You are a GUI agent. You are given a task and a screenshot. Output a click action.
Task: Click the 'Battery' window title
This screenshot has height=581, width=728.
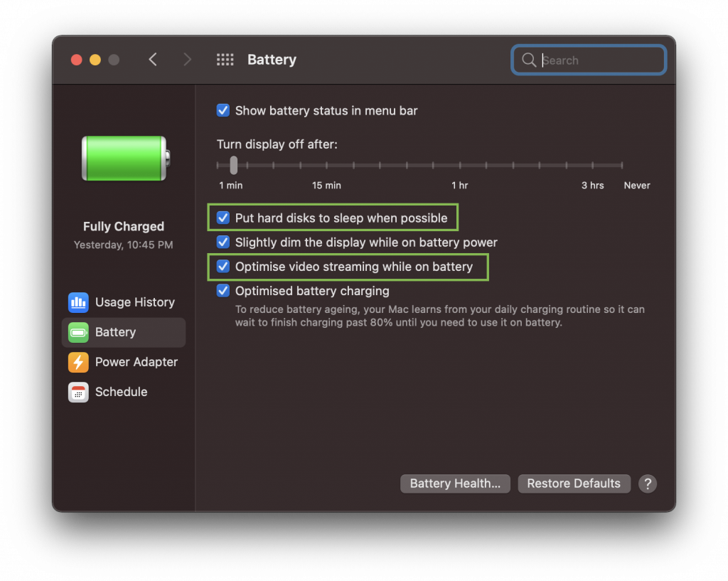click(272, 60)
